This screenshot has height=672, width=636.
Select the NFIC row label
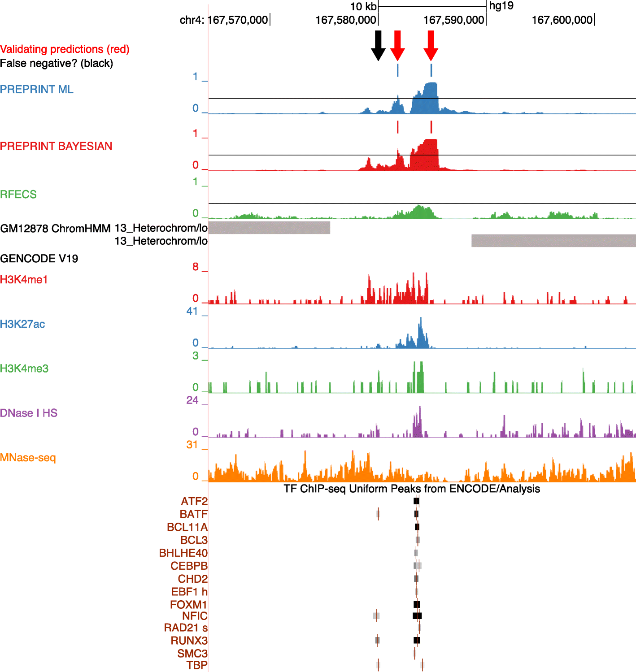pos(195,616)
